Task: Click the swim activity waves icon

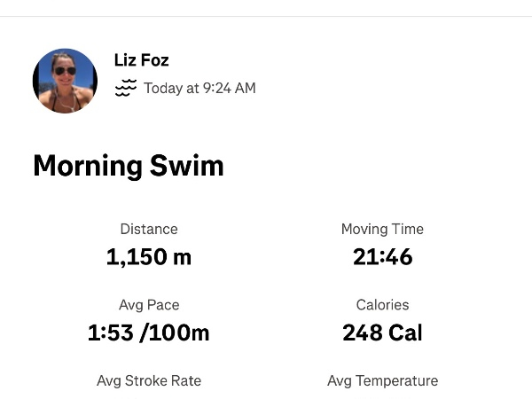Action: pyautogui.click(x=126, y=88)
